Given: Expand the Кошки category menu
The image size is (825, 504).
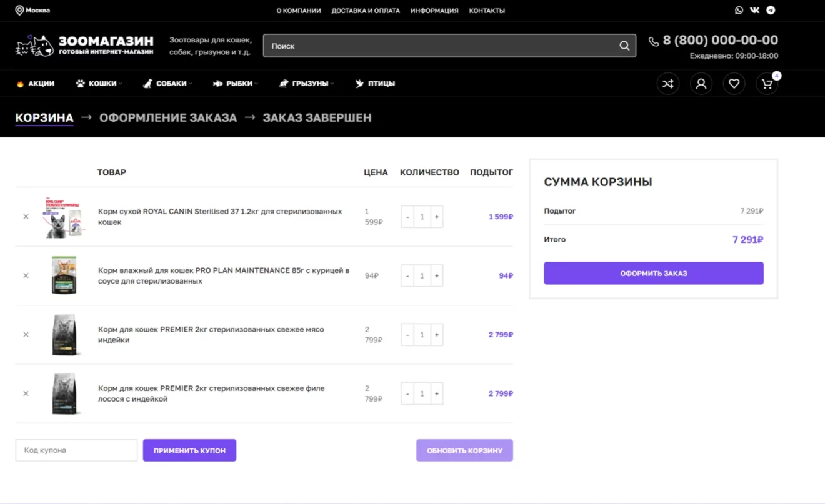Looking at the screenshot, I should click(x=99, y=84).
